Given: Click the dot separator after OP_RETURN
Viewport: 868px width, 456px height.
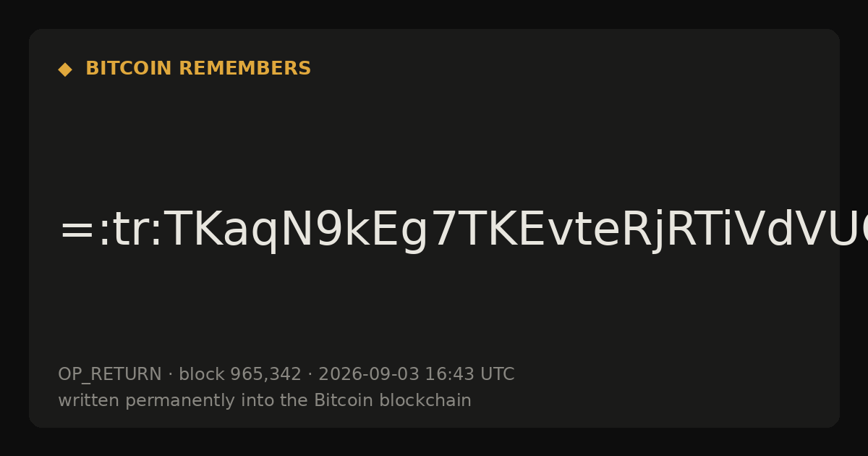Looking at the screenshot, I should click(170, 375).
